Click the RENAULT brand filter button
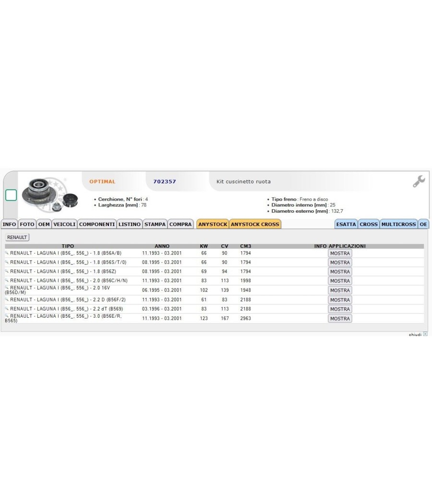Image resolution: width=432 pixels, height=504 pixels. coord(17,237)
